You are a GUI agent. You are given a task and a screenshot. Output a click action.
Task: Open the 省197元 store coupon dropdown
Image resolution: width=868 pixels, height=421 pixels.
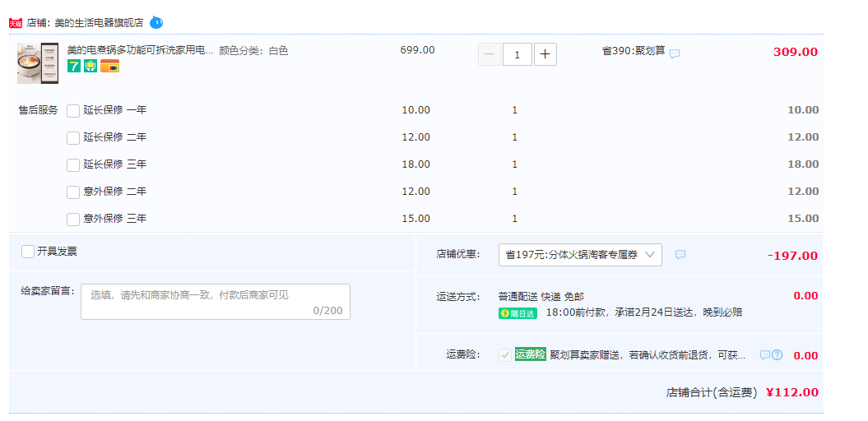[x=580, y=254]
